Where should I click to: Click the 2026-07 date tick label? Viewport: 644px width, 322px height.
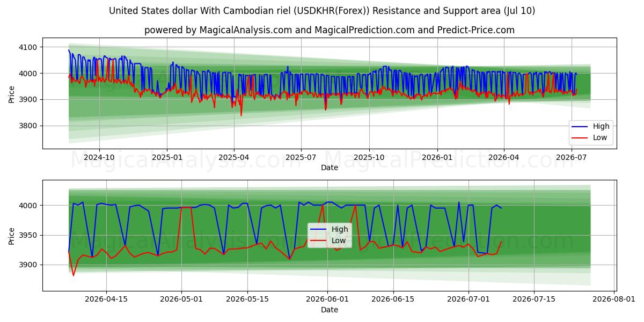click(570, 157)
